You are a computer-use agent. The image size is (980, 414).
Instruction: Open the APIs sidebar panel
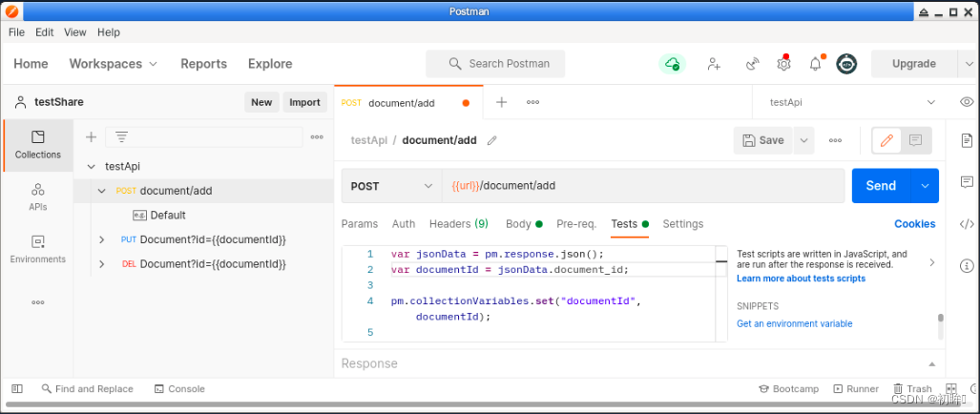(x=38, y=197)
